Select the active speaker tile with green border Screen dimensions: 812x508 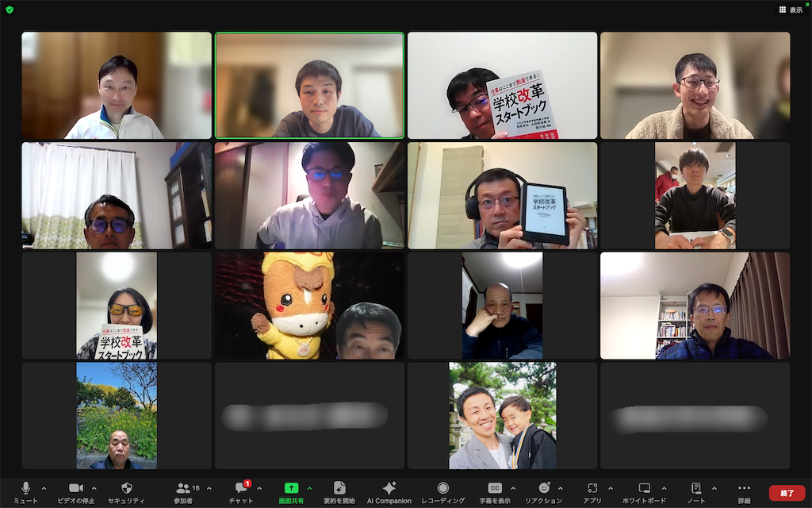pos(310,85)
